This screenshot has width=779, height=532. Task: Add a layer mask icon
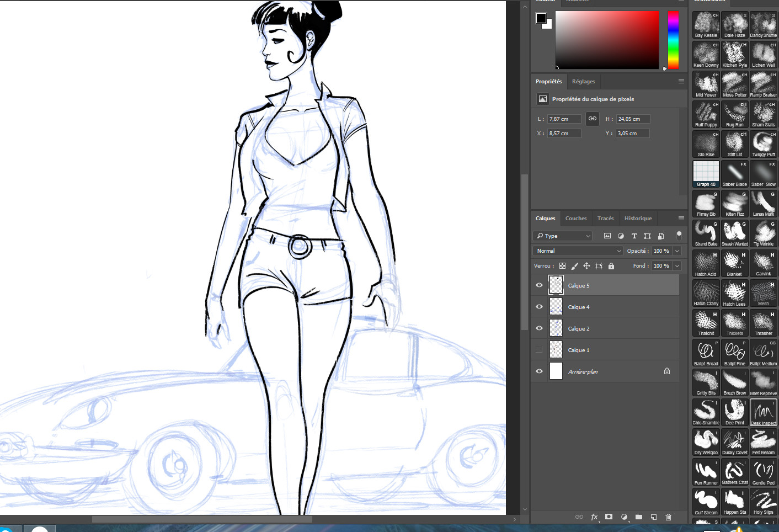609,517
